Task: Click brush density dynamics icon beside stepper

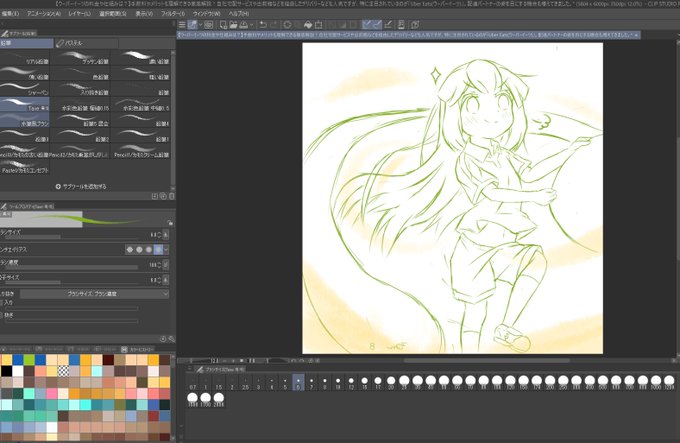Action: coord(166,264)
